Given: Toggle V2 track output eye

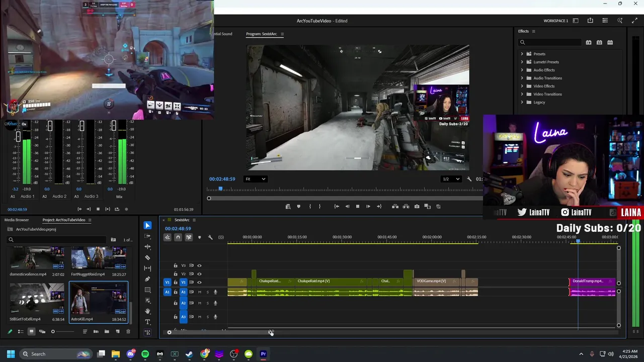Looking at the screenshot, I should point(199,274).
